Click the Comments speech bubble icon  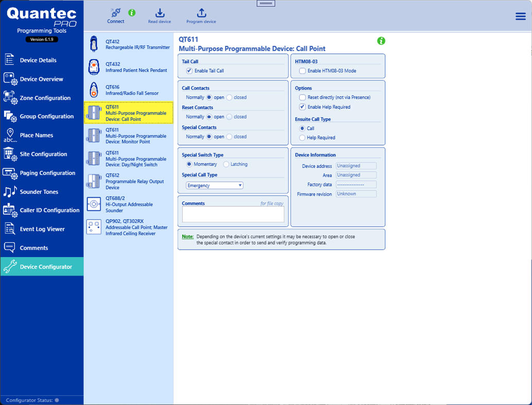point(9,248)
